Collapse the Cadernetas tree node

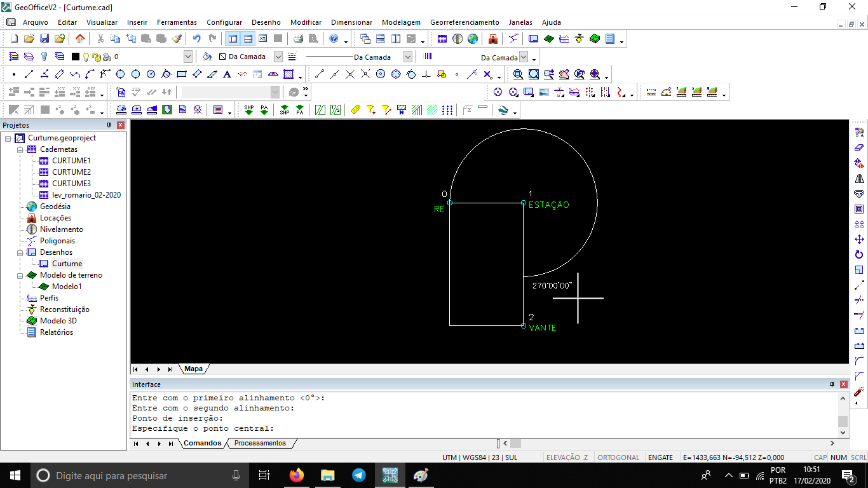pyautogui.click(x=20, y=149)
